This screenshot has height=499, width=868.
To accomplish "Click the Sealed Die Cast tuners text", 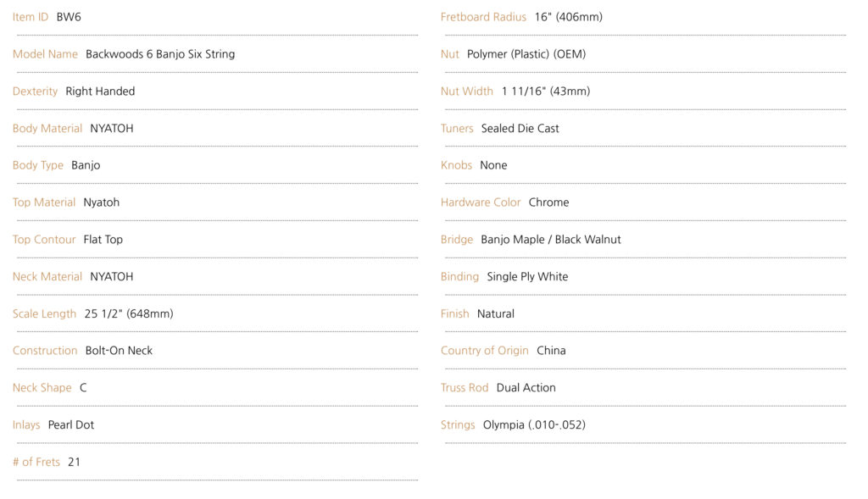I will [520, 128].
